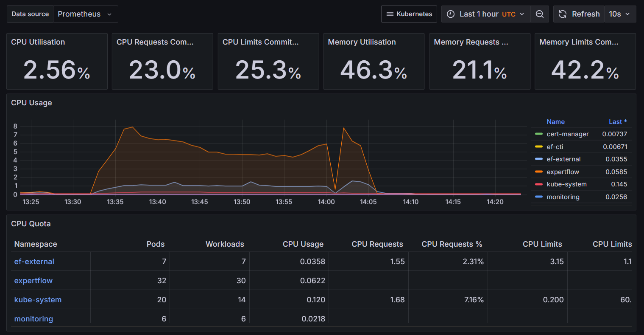
Task: Open the Last 1 hour time range picker
Action: click(487, 14)
